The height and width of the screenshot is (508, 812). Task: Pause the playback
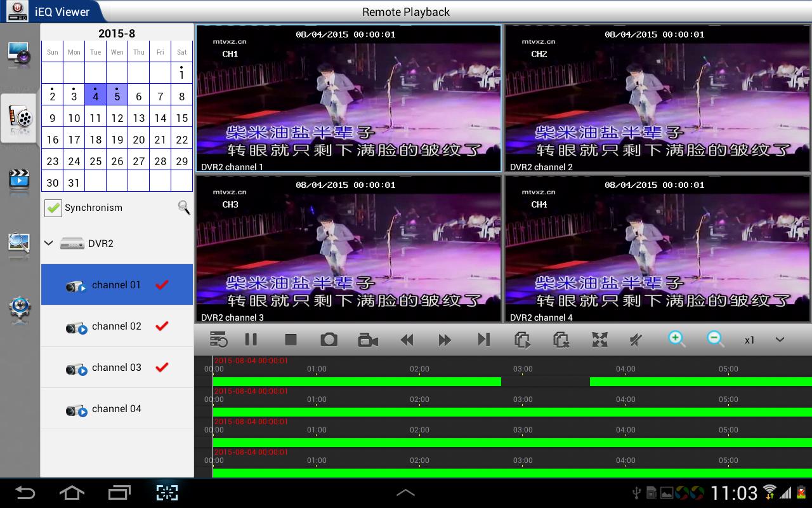(251, 340)
